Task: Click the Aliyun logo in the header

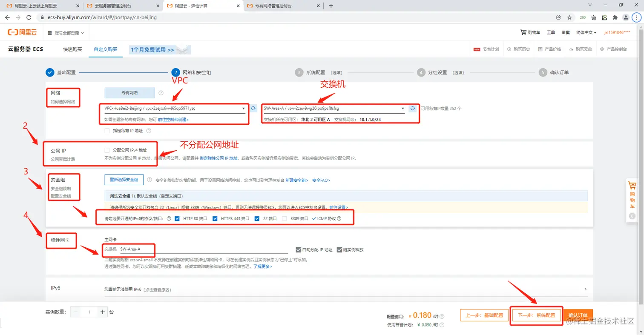Action: coord(23,32)
